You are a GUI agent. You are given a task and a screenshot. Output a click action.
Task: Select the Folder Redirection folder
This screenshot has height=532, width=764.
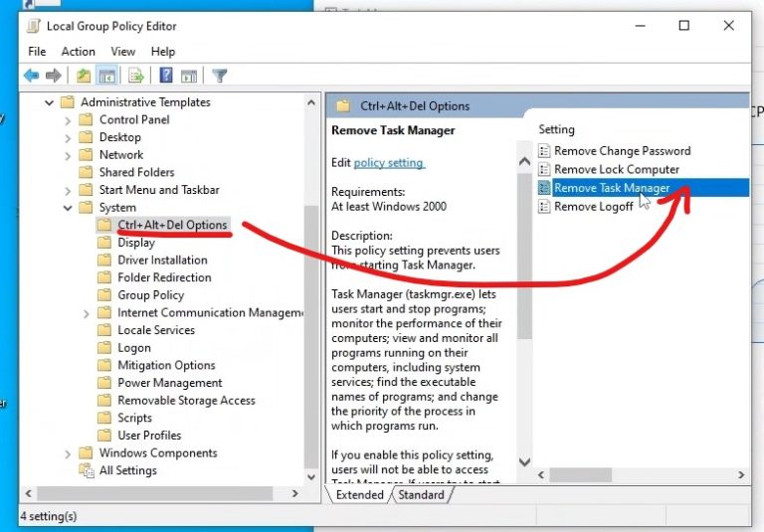[x=164, y=277]
